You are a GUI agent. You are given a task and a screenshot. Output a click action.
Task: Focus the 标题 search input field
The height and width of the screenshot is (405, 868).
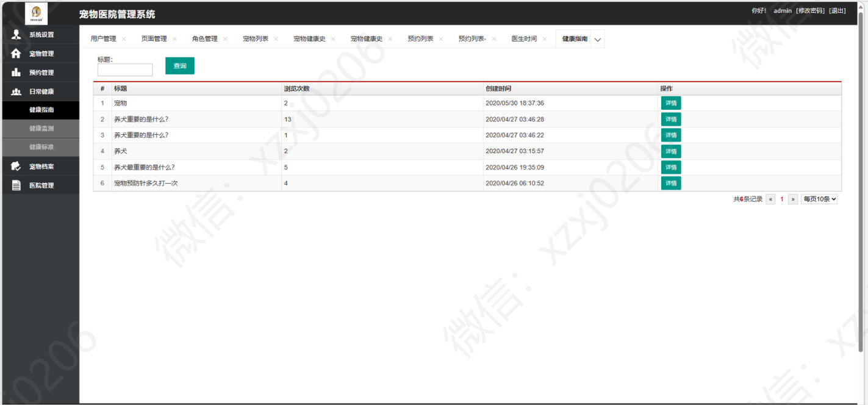[125, 70]
